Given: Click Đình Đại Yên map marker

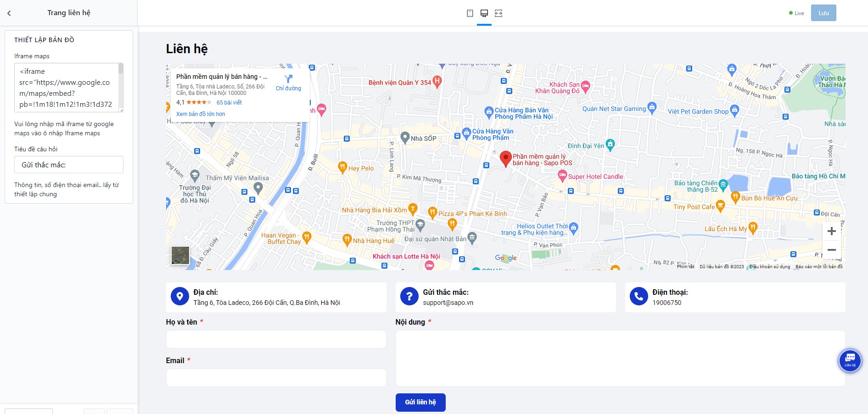Looking at the screenshot, I should pos(610,145).
